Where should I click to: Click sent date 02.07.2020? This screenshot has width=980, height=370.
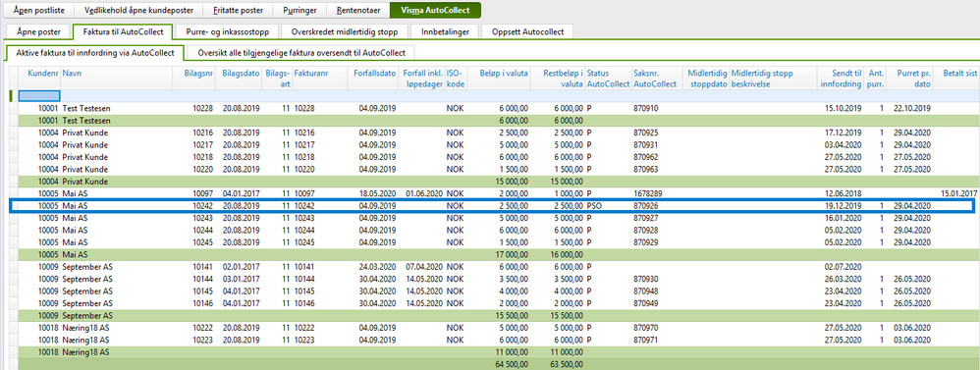click(844, 266)
